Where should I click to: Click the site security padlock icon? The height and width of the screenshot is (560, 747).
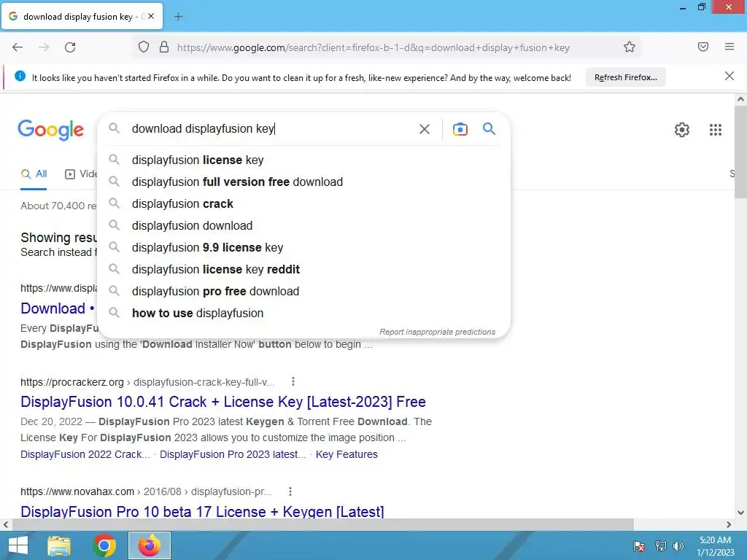164,47
